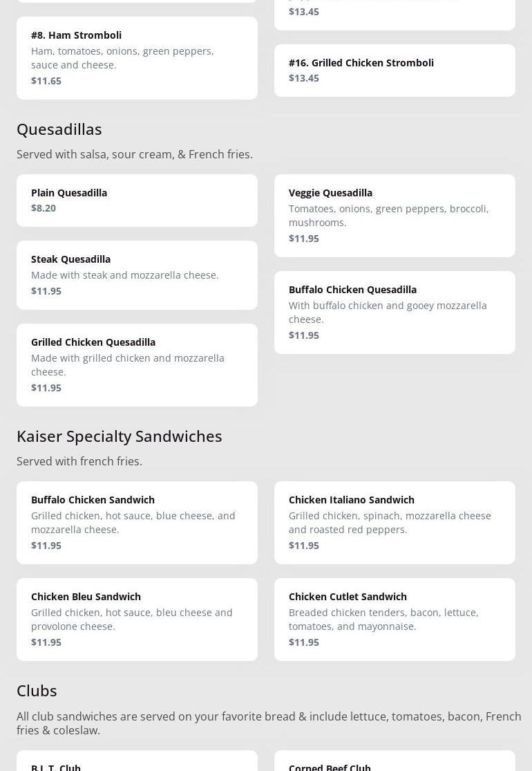Click the $11.65 Ham Stromboli price
The width and height of the screenshot is (532, 771).
(x=46, y=80)
